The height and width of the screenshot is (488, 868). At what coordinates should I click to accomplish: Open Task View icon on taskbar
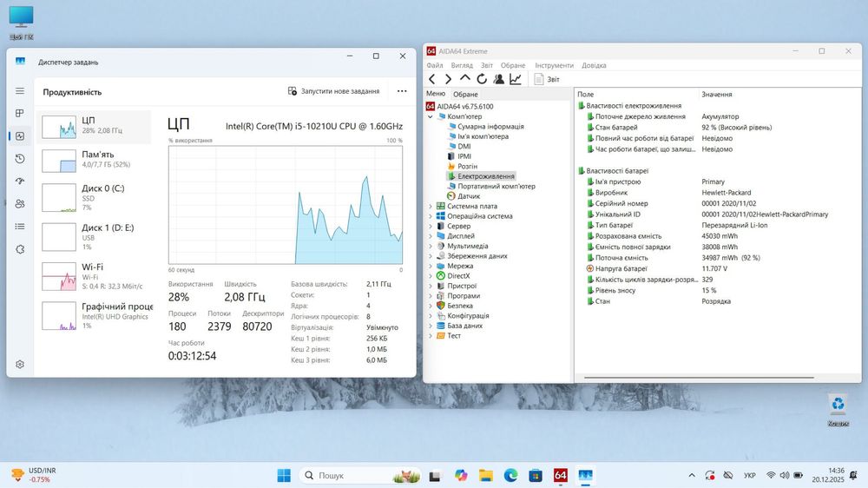435,475
